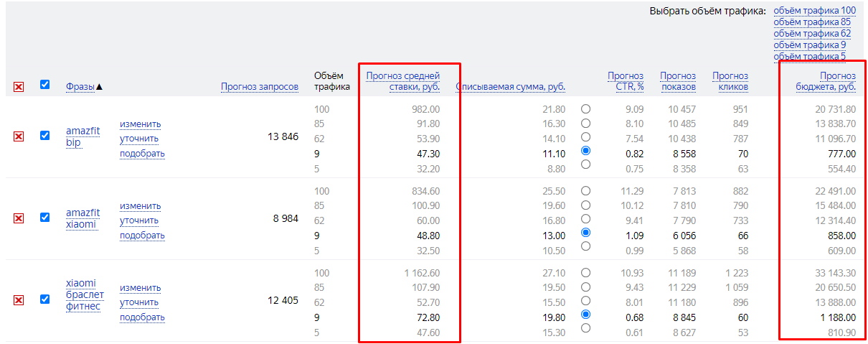The width and height of the screenshot is (868, 344).
Task: Sort by Прогноз бюджета, руб. column
Action: pyautogui.click(x=825, y=81)
